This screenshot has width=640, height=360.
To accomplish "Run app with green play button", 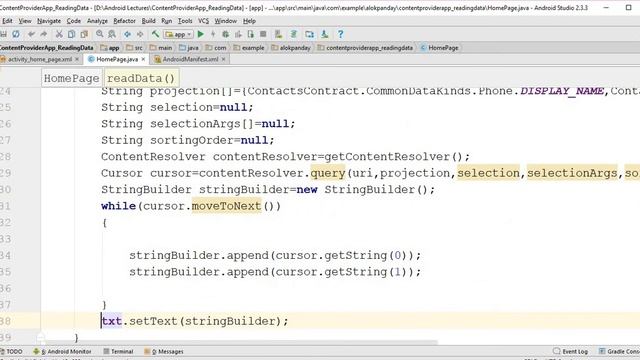I will click(200, 34).
